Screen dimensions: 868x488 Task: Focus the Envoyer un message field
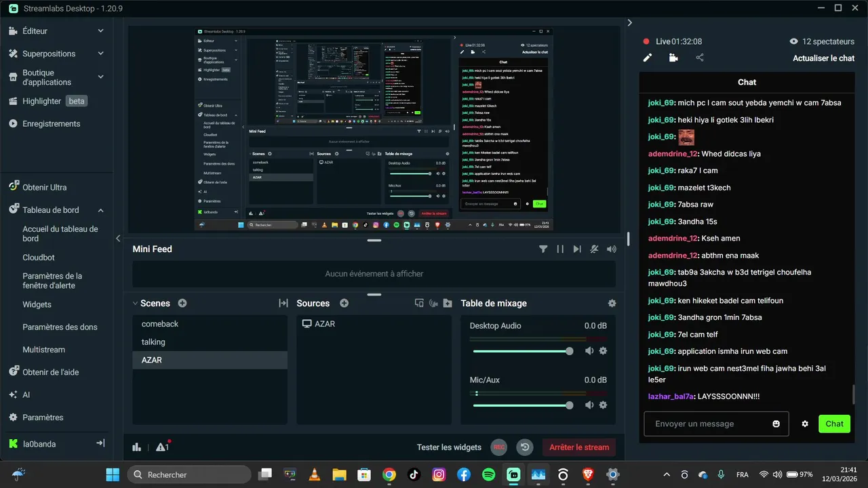coord(716,424)
